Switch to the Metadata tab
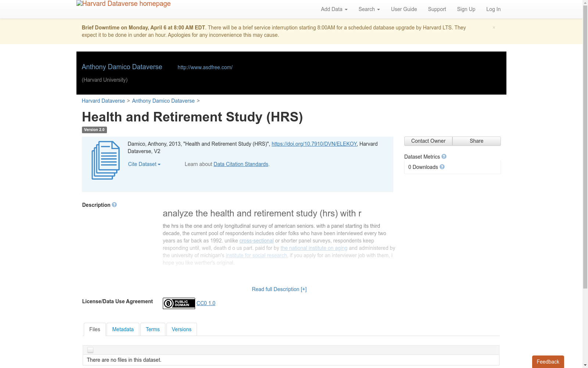 tap(123, 329)
